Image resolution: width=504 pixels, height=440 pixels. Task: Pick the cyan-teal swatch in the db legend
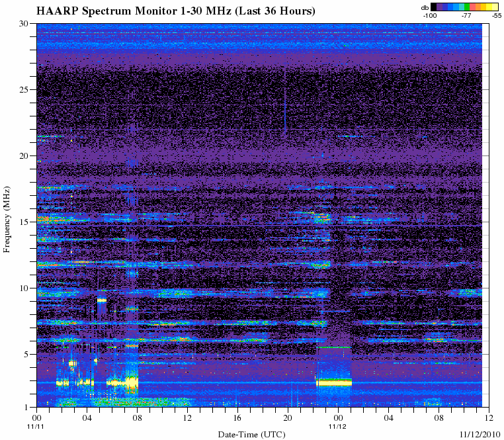point(462,7)
